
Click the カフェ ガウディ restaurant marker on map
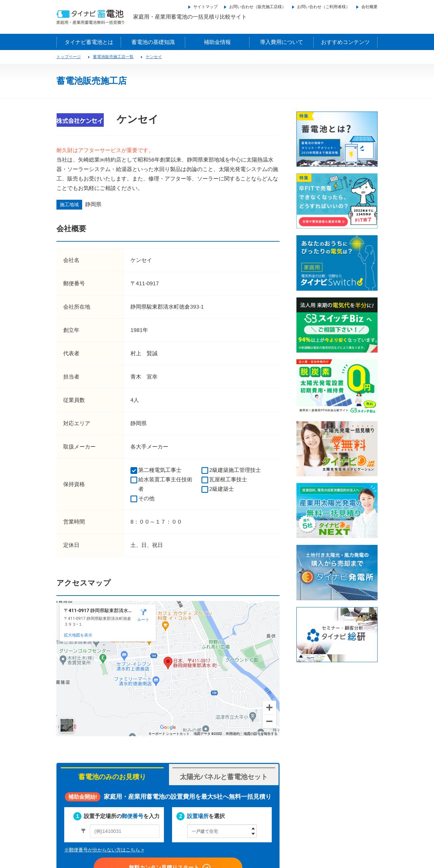point(165,626)
